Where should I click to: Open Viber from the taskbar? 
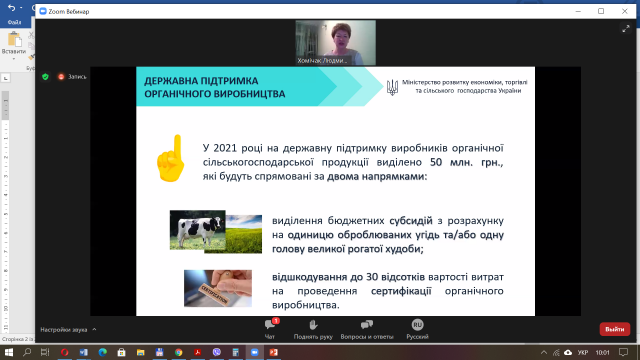tap(217, 352)
